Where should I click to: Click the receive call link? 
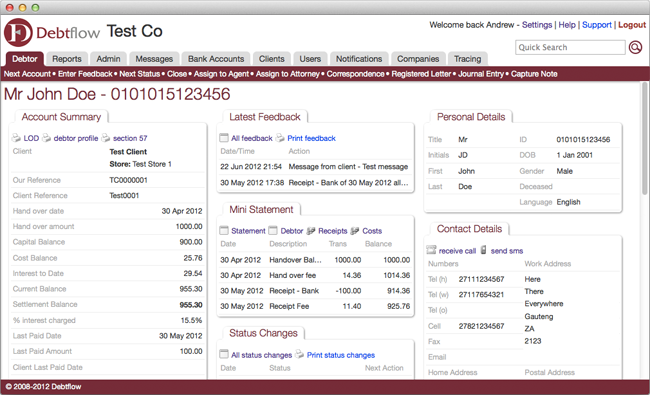(457, 251)
